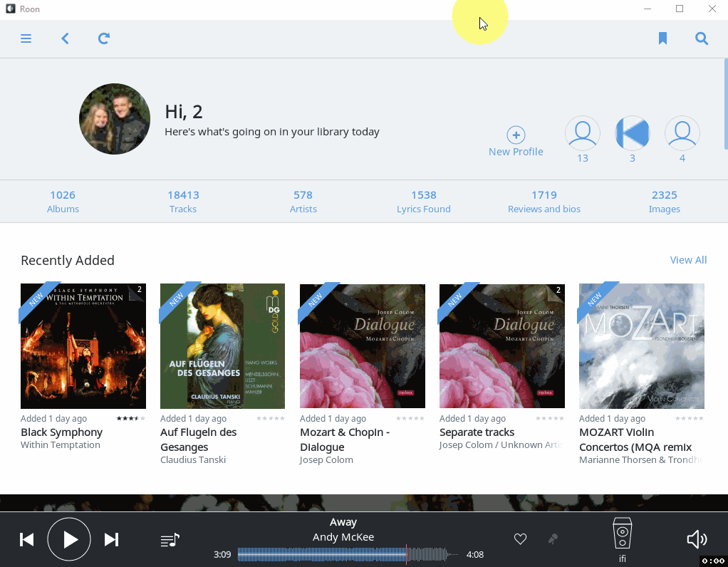This screenshot has height=567, width=728.
Task: Click the Roon app icon in title bar
Action: [x=10, y=9]
